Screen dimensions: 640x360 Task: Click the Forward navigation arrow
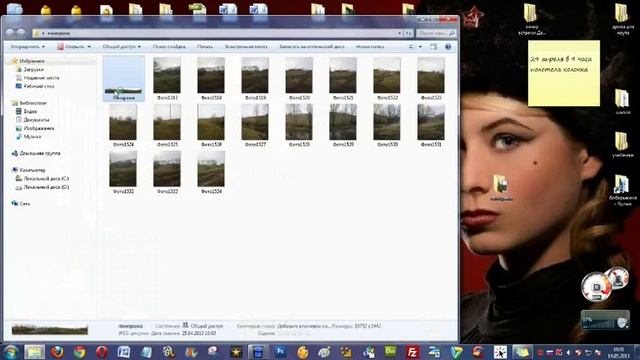(21, 33)
